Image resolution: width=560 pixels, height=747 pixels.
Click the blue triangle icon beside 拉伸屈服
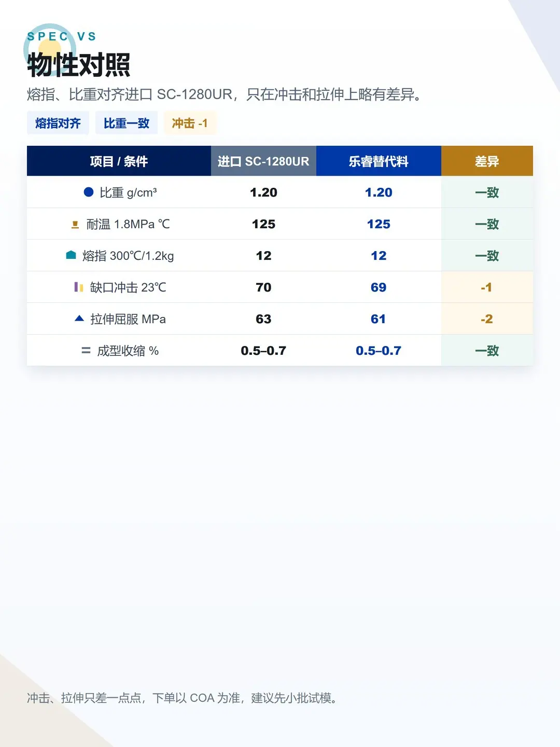[x=79, y=318]
